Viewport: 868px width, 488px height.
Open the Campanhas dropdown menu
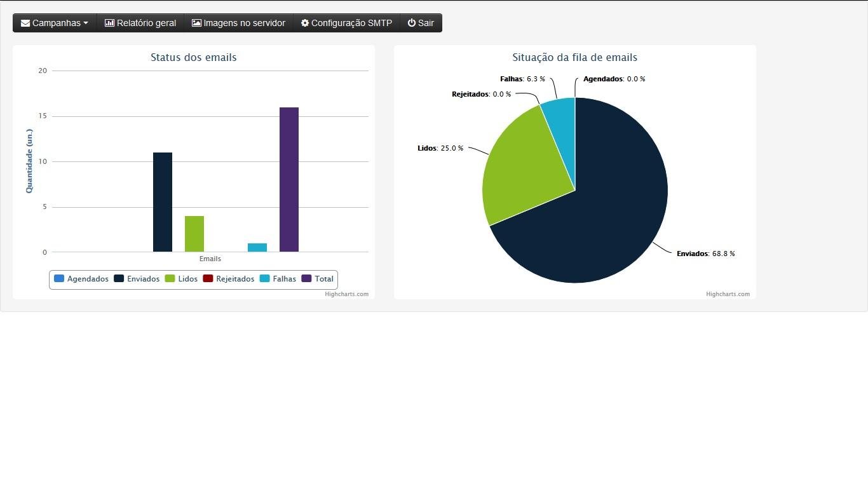[57, 23]
